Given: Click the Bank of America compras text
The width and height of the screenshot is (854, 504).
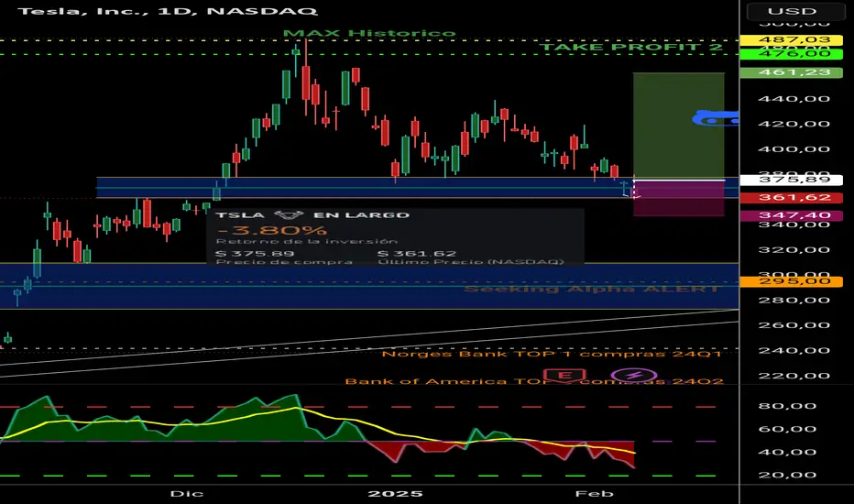Looking at the screenshot, I should (534, 381).
